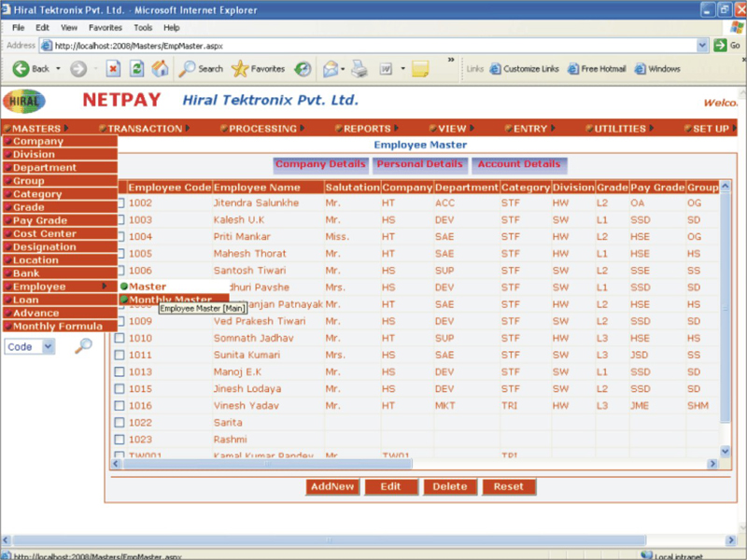This screenshot has height=560, width=747.
Task: Click the Edit button below grid
Action: point(390,486)
